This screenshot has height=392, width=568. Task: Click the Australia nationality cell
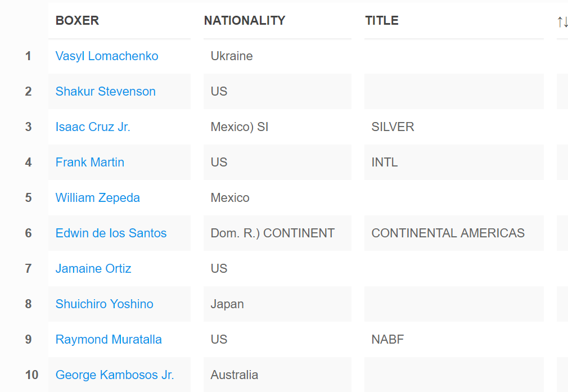277,375
